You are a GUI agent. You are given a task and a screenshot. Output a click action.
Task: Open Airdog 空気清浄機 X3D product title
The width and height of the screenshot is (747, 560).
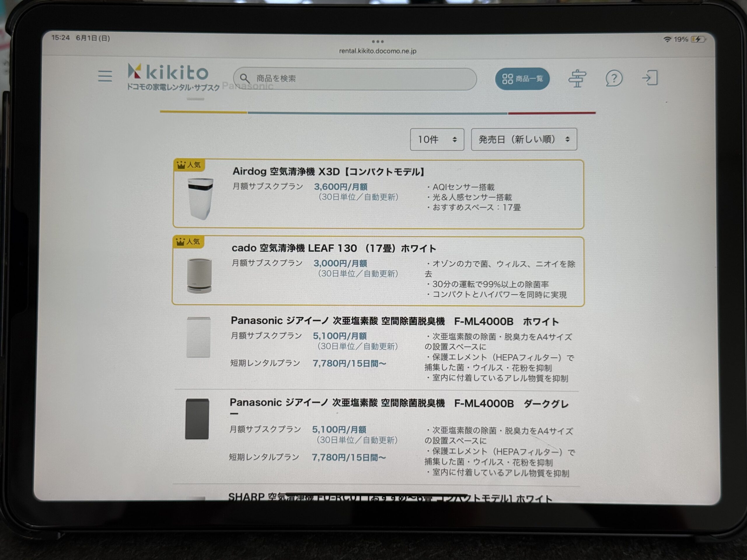(x=329, y=171)
